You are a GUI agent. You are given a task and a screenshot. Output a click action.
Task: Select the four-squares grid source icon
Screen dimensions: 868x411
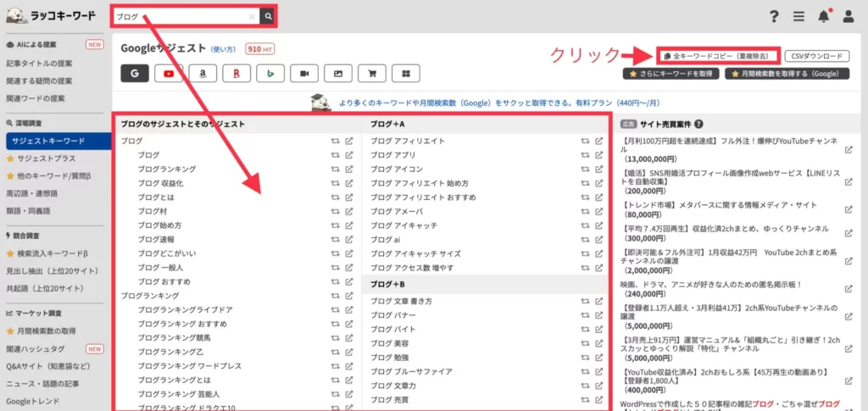click(x=406, y=73)
